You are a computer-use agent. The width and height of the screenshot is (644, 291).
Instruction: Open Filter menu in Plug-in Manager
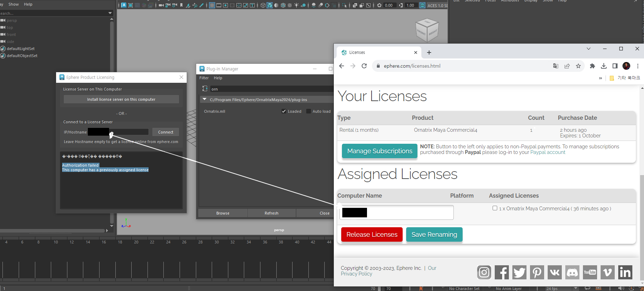(204, 78)
